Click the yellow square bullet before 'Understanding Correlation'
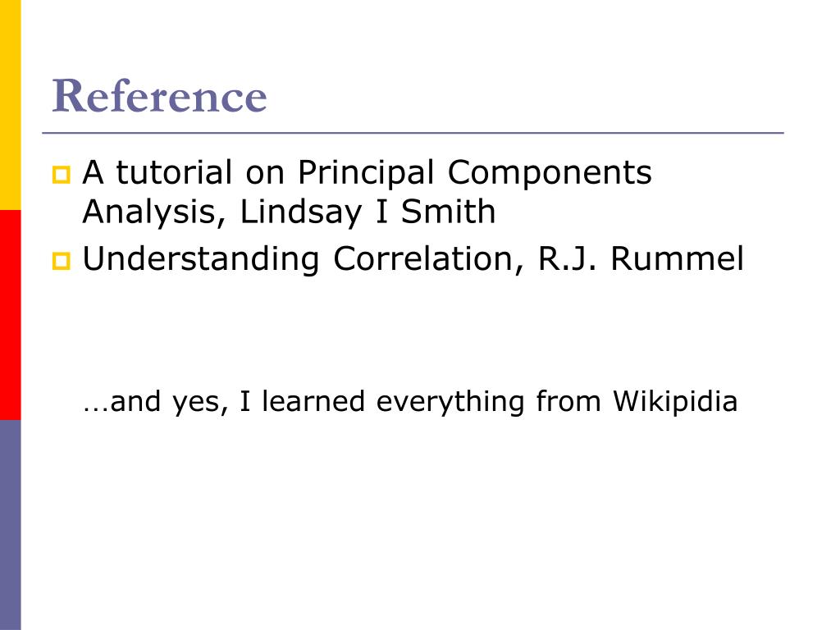This screenshot has height=630, width=840. pyautogui.click(x=61, y=261)
